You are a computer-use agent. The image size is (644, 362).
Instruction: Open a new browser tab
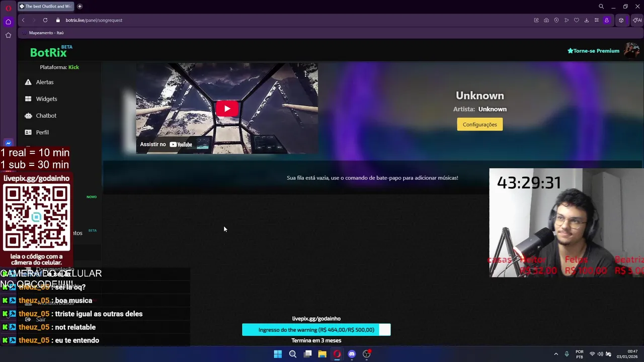(79, 7)
